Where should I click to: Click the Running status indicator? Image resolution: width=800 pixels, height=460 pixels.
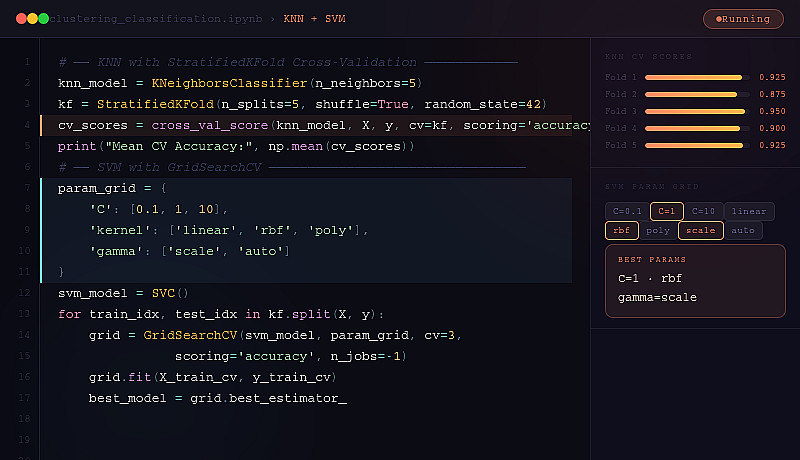(x=743, y=19)
